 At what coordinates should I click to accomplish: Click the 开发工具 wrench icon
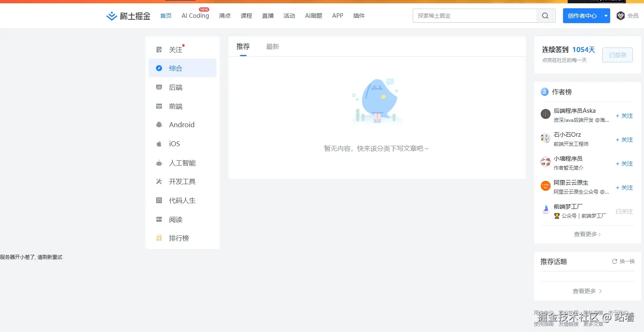pos(159,181)
